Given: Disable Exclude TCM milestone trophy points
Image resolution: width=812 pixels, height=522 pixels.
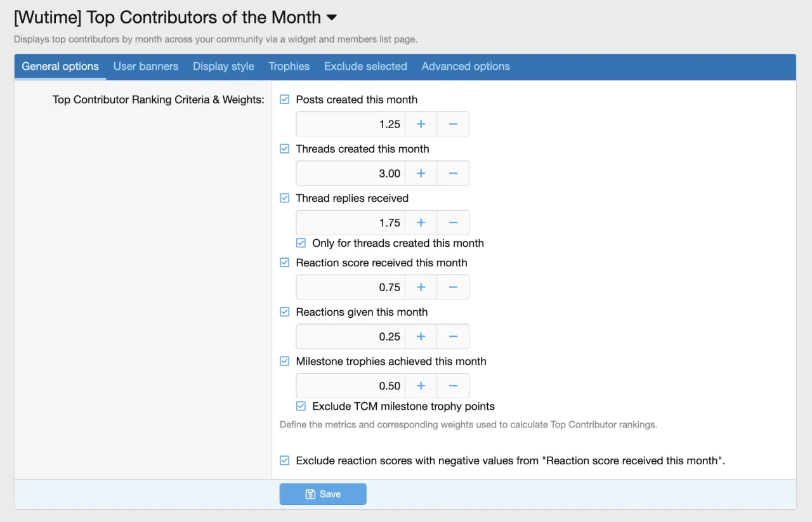Looking at the screenshot, I should 301,407.
